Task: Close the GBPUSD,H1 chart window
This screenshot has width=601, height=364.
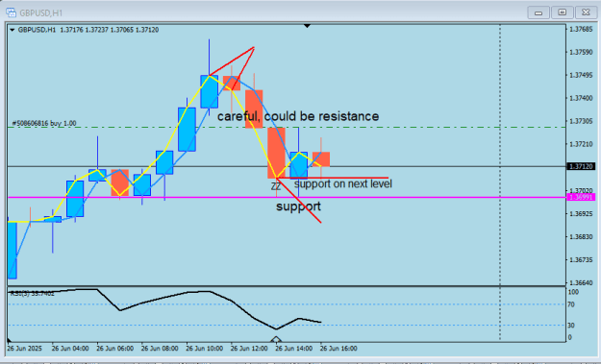Action: 586,12
